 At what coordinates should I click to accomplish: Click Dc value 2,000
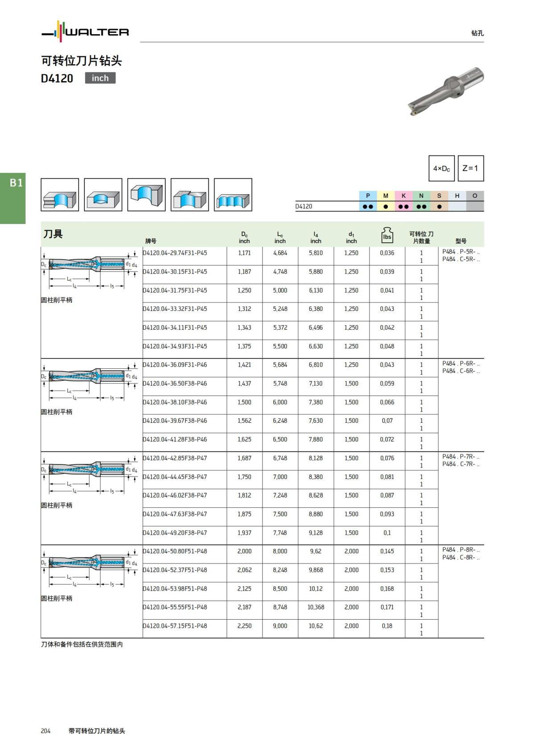click(x=244, y=552)
